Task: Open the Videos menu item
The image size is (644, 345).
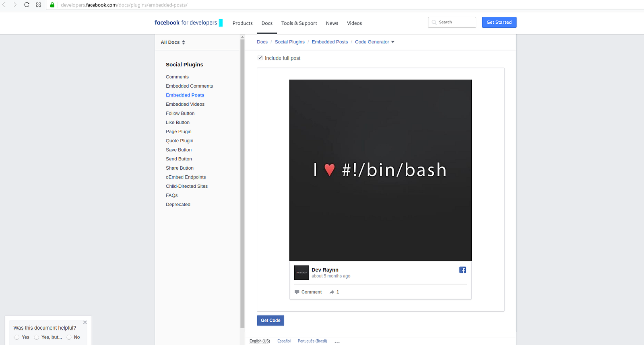Action: point(355,23)
